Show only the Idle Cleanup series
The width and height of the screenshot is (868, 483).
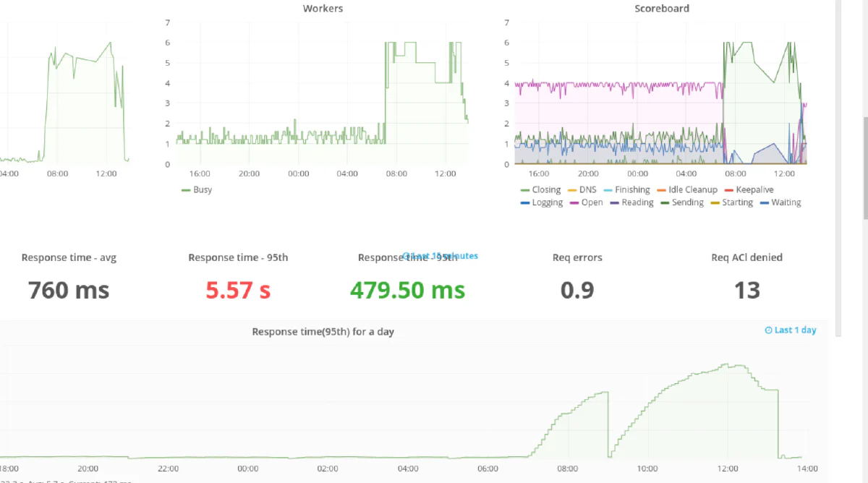click(692, 189)
